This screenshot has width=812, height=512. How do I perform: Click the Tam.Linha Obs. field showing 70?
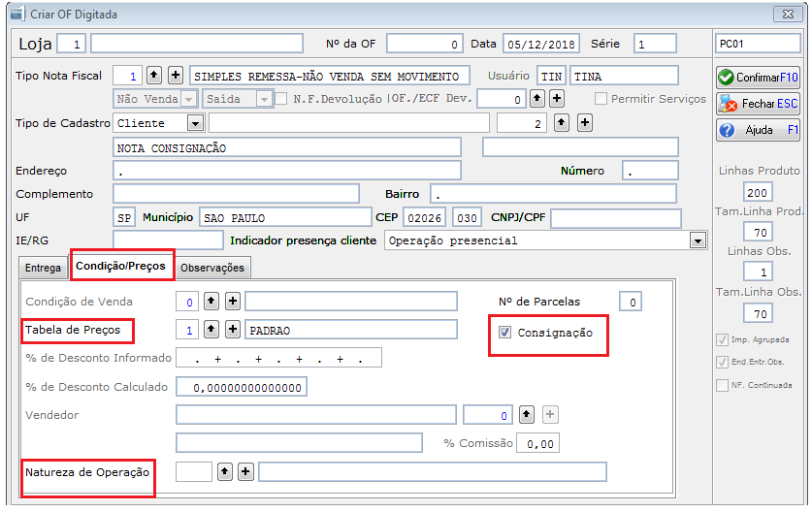pyautogui.click(x=758, y=313)
